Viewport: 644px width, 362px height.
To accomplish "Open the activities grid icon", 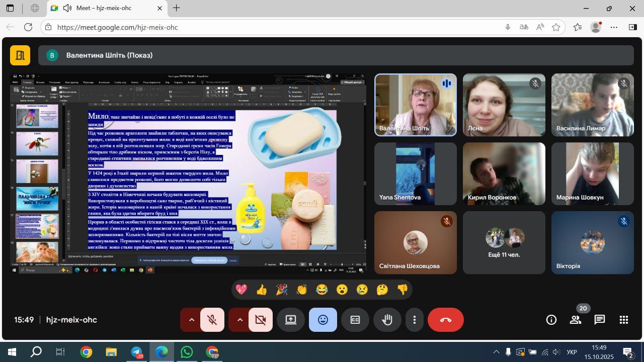I will pos(624,320).
